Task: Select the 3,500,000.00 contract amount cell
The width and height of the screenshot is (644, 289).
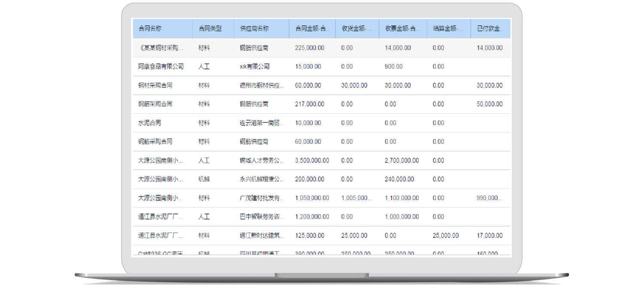Action: point(312,161)
